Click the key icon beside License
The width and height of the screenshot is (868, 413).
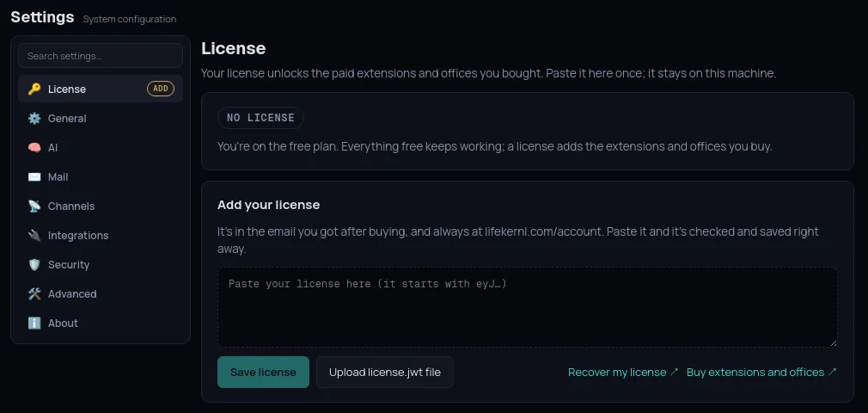(x=34, y=89)
